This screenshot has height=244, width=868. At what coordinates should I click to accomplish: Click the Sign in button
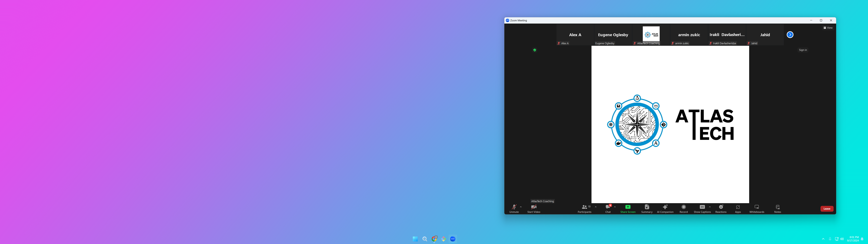point(803,50)
